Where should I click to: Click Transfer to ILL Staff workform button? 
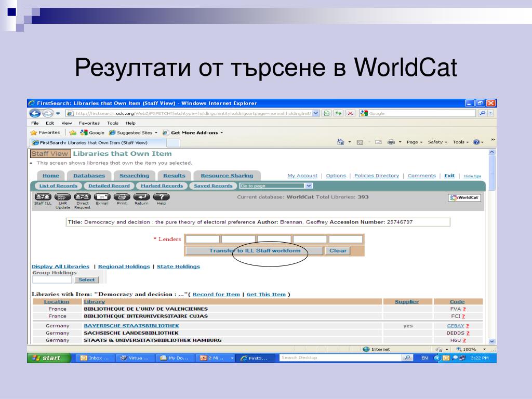pyautogui.click(x=255, y=251)
